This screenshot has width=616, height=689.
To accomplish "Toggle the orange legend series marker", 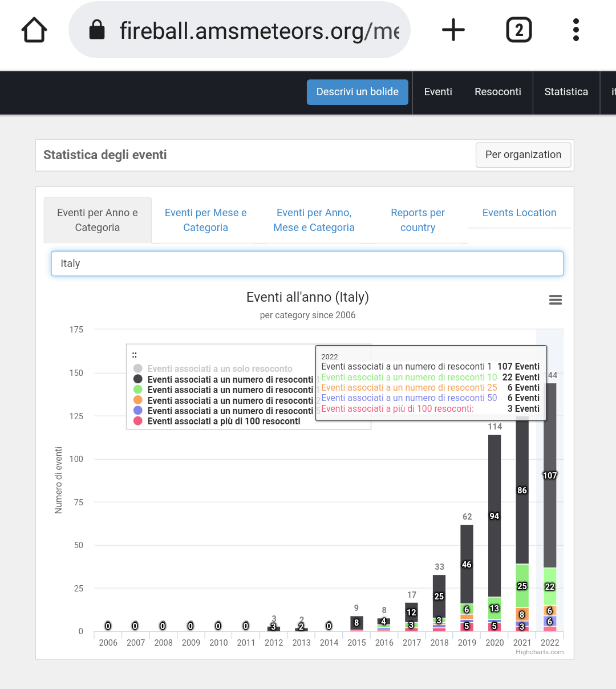I will [138, 400].
